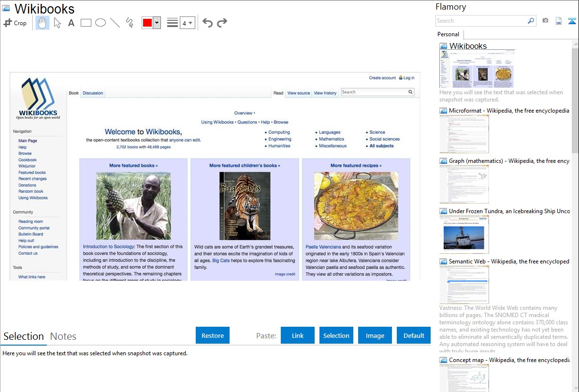Click the "Vastness: The World Wide Web" description text

504,329
